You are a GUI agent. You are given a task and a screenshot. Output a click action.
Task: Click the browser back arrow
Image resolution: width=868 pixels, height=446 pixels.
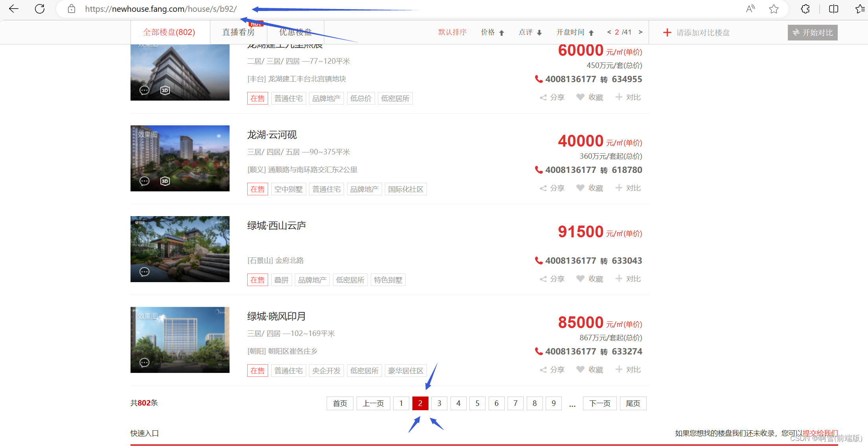click(x=14, y=9)
